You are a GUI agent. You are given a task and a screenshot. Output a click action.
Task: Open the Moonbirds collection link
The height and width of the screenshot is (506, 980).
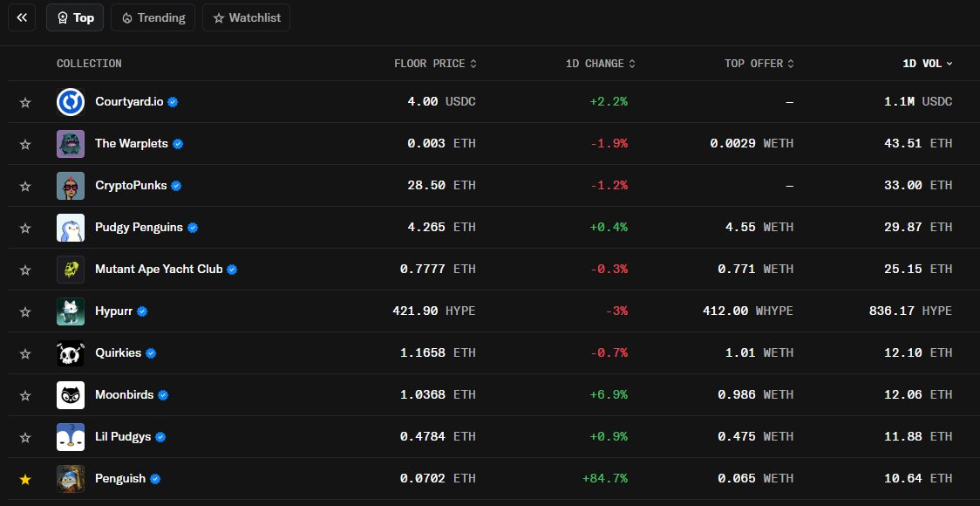[125, 394]
